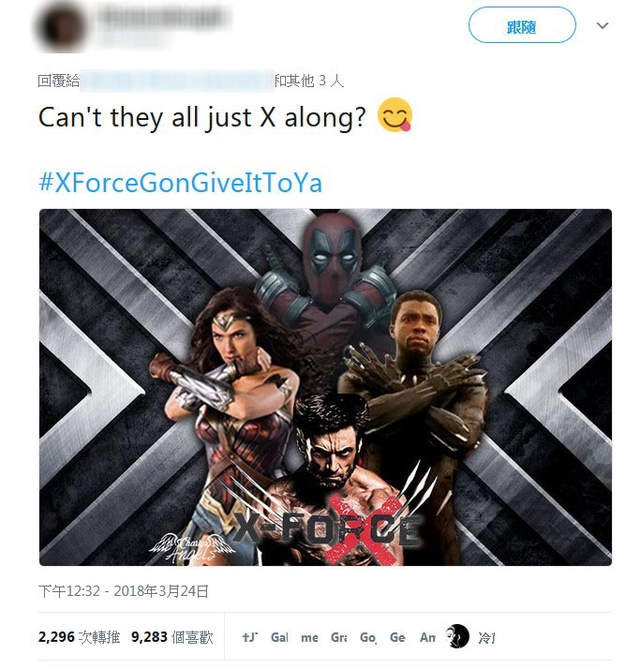Open the tweet author's blurred profile avatar
Viewport: 640px width, 669px height.
pyautogui.click(x=61, y=26)
